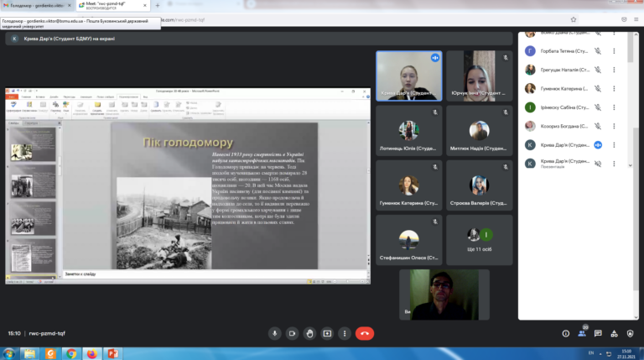This screenshot has width=644, height=360.
Task: Open more options in Meet bottom bar
Action: pyautogui.click(x=345, y=333)
